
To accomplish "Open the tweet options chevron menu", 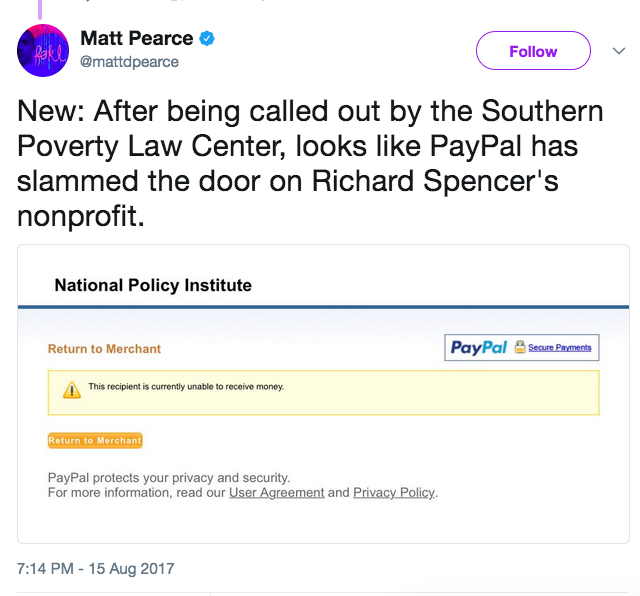I will point(617,51).
